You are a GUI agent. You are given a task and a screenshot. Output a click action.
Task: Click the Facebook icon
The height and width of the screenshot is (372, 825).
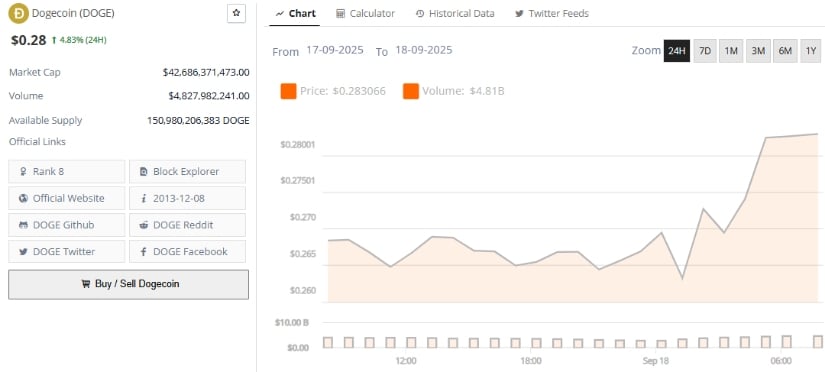coord(144,252)
